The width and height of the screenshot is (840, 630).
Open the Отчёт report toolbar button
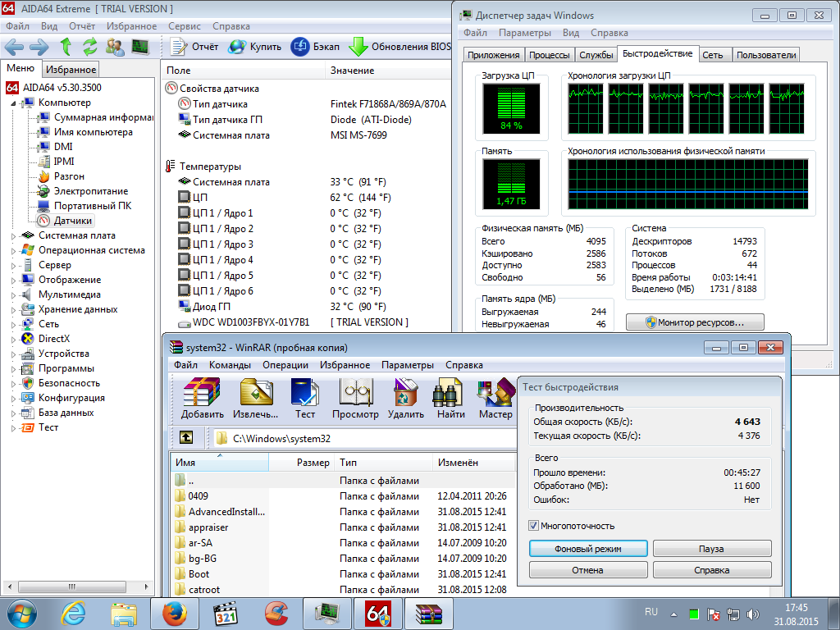pos(194,47)
